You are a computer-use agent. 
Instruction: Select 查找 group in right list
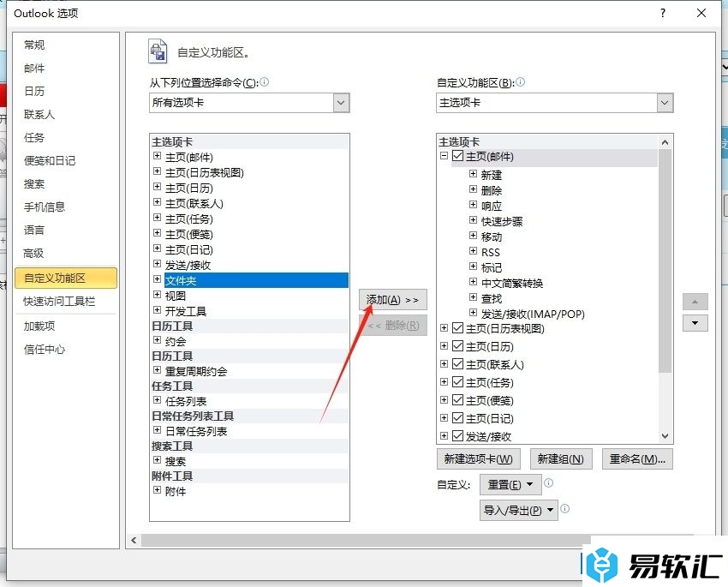click(x=492, y=298)
